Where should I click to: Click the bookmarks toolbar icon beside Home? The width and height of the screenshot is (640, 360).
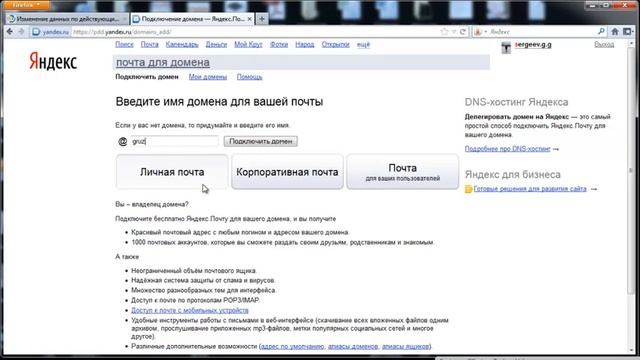pos(628,31)
